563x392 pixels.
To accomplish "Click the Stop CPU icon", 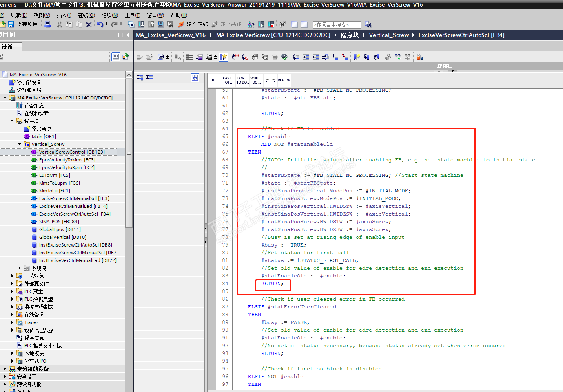I will click(x=270, y=24).
